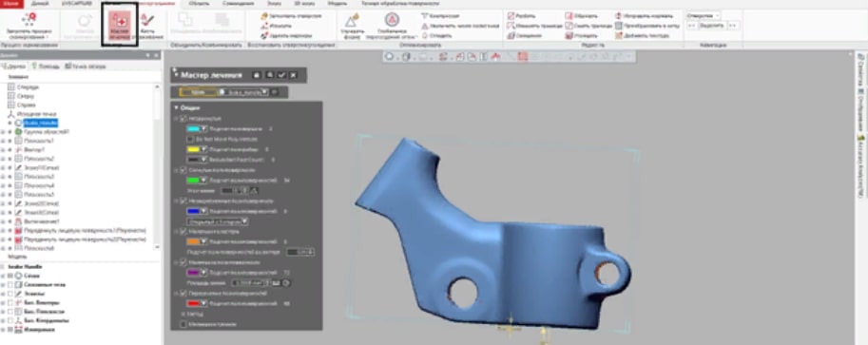Viewport: 868px width, 345px height.
Task: Toggle the defect checkbox above the green swatch
Action: (183, 170)
